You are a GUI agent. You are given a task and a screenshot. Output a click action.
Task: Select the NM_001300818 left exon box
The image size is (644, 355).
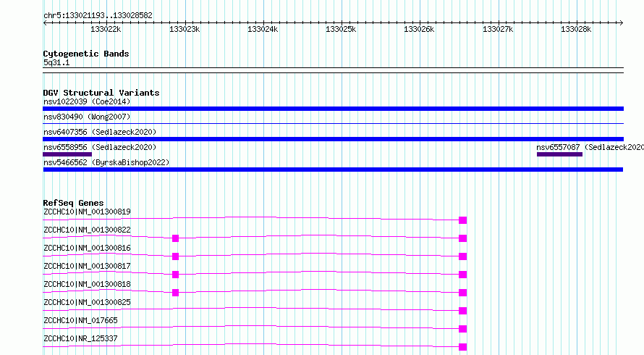pyautogui.click(x=175, y=293)
